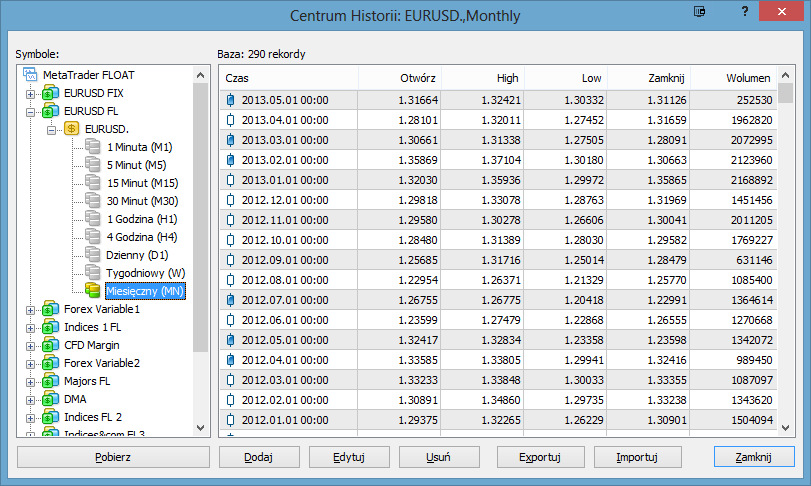
Task: Click the candle icon of the 2013.04.01 row
Action: pyautogui.click(x=231, y=120)
